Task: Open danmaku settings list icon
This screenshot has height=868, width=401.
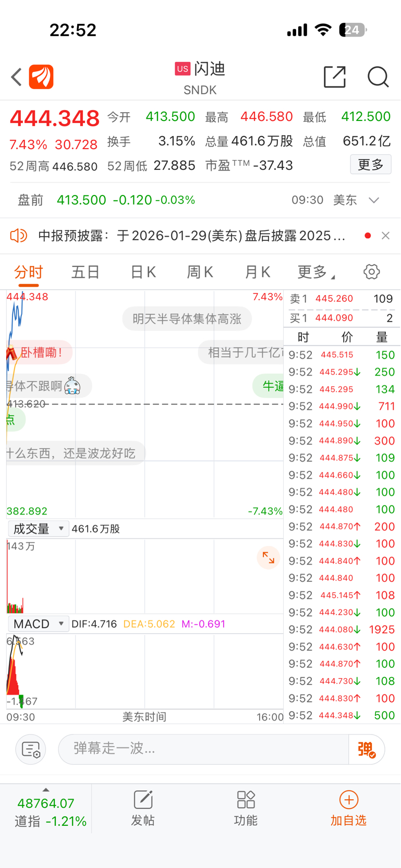Action: 31,749
